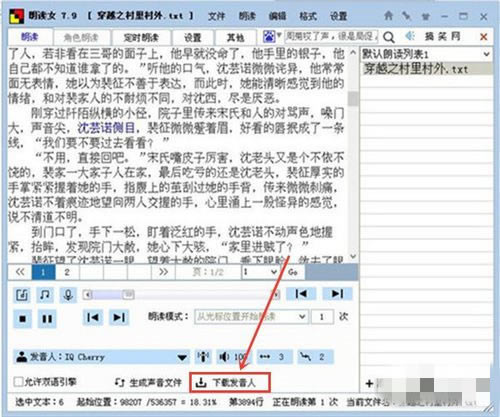Image resolution: width=500 pixels, height=417 pixels.
Task: Go to the previous page group with «
Action: tap(20, 272)
